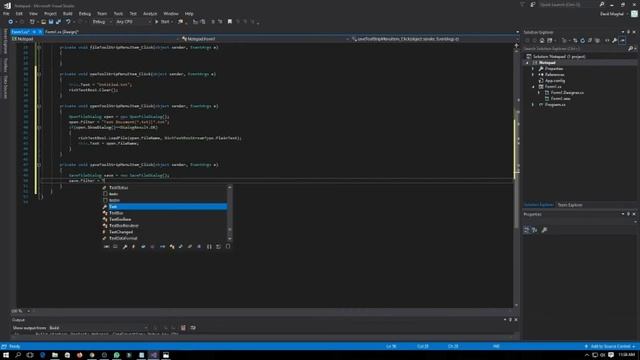Select App.config in Solution Explorer
640x360 pixels.
coord(555,81)
